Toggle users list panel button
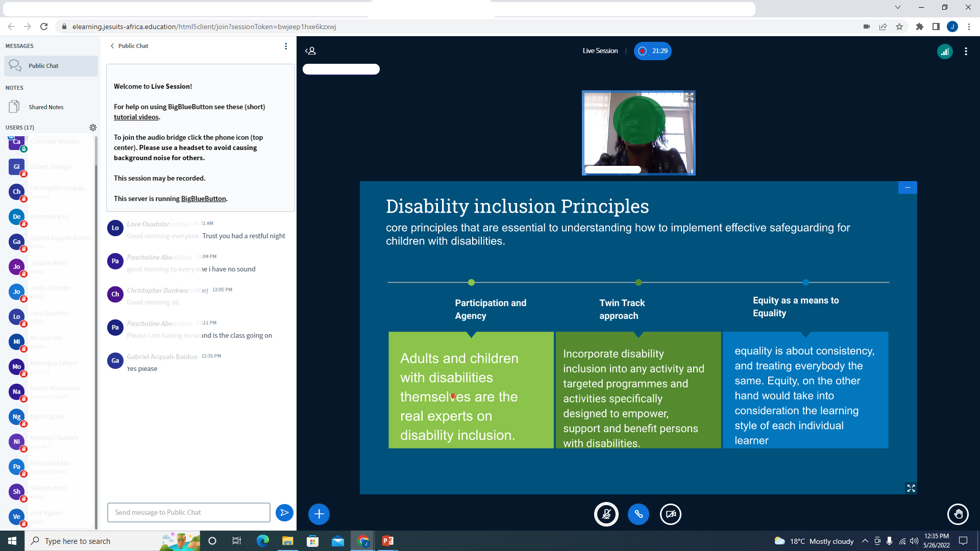The height and width of the screenshot is (551, 980). pos(310,51)
